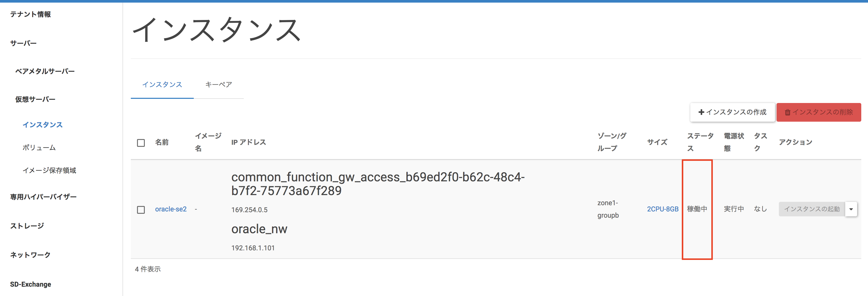Open the ネットワーク sidebar menu
Screen dimensions: 868x296
click(x=30, y=255)
